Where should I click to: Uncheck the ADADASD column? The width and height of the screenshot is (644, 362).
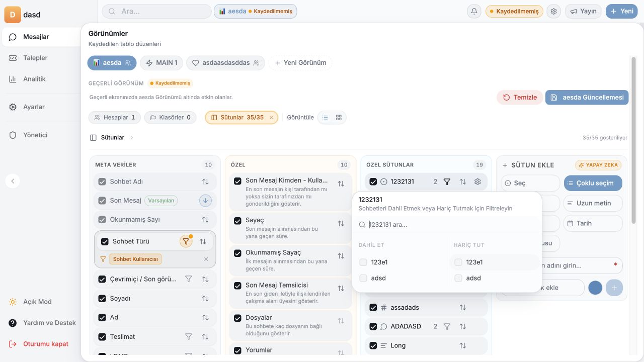[x=373, y=327]
